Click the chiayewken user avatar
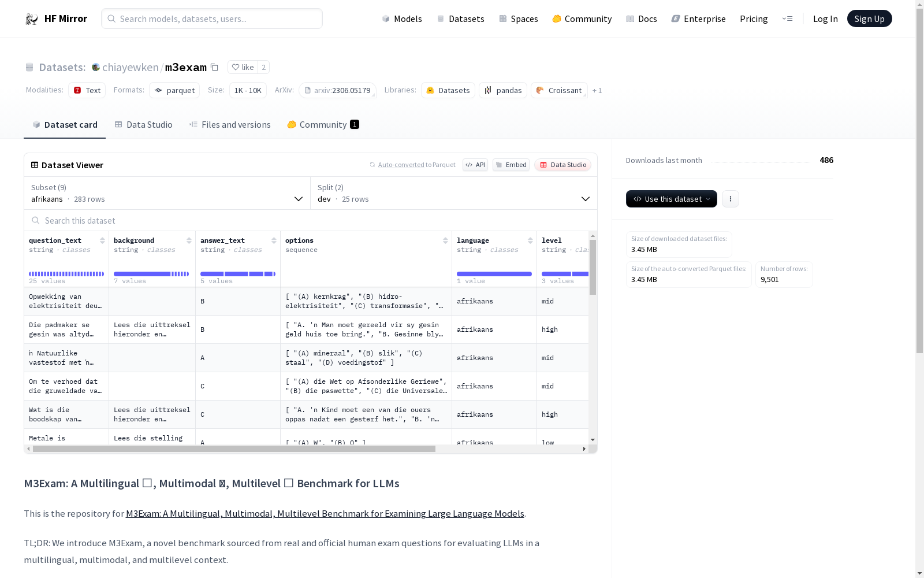The image size is (924, 578). tap(96, 67)
